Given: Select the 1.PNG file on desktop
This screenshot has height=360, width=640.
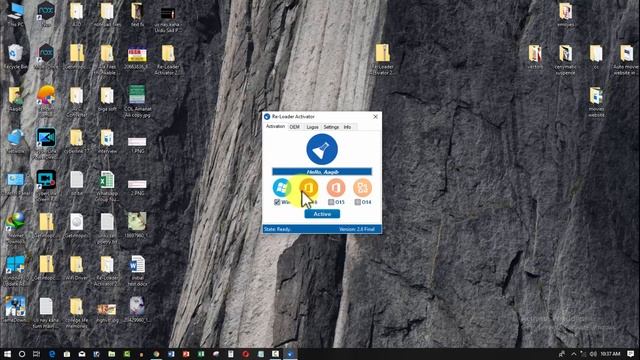Looking at the screenshot, I should 137,144.
